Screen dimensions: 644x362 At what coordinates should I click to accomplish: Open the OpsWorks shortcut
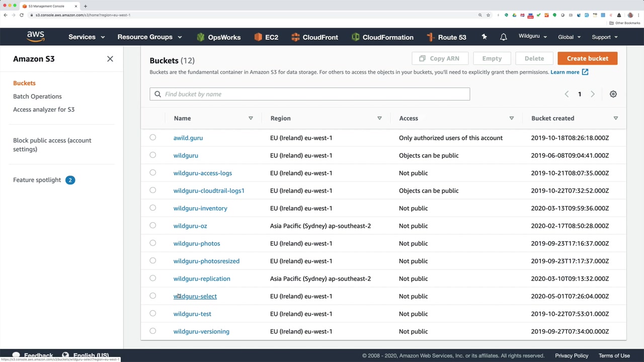pos(218,37)
